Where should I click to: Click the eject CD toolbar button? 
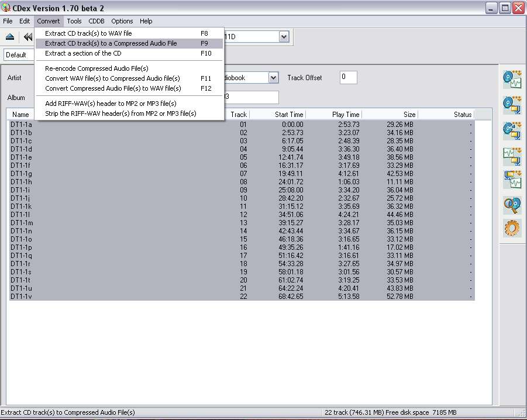click(10, 37)
